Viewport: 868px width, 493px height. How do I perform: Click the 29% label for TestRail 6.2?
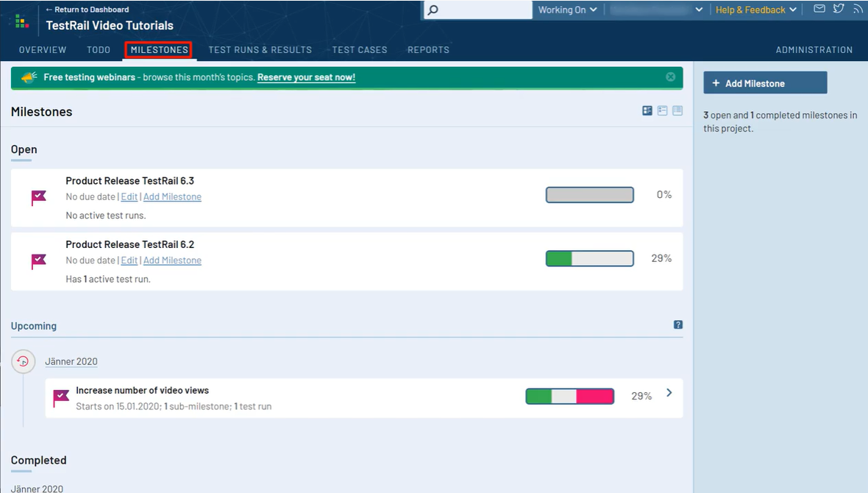tap(661, 258)
